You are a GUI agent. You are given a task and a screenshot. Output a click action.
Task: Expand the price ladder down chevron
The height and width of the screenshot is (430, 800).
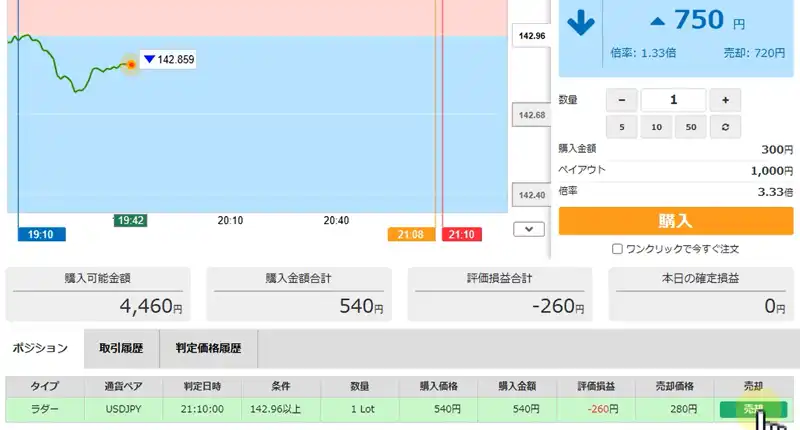click(x=529, y=229)
